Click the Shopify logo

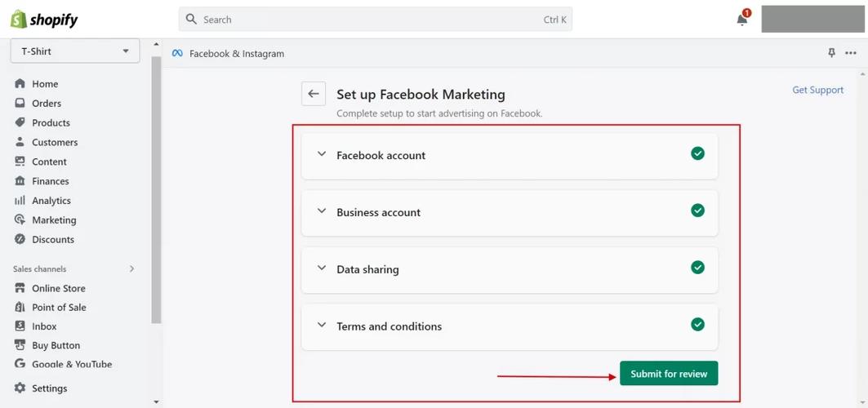[44, 20]
